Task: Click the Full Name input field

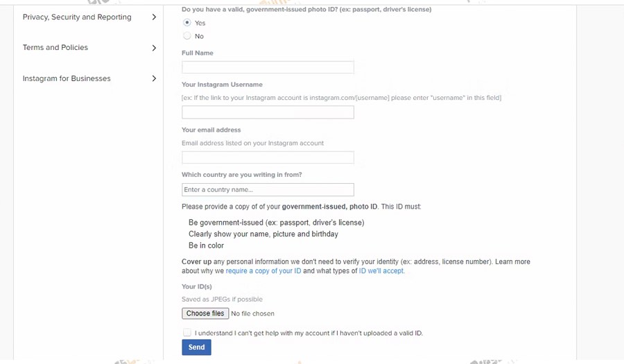Action: (x=268, y=67)
